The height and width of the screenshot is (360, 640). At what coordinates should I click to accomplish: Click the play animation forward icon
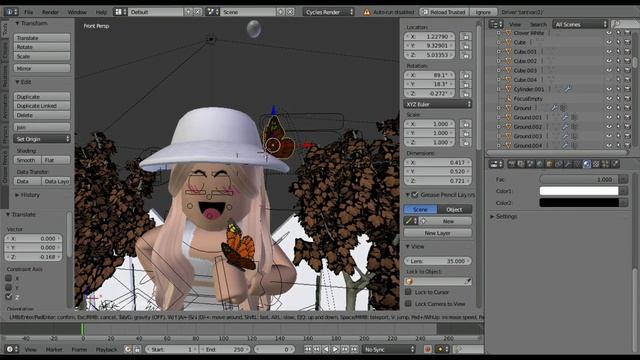[335, 349]
